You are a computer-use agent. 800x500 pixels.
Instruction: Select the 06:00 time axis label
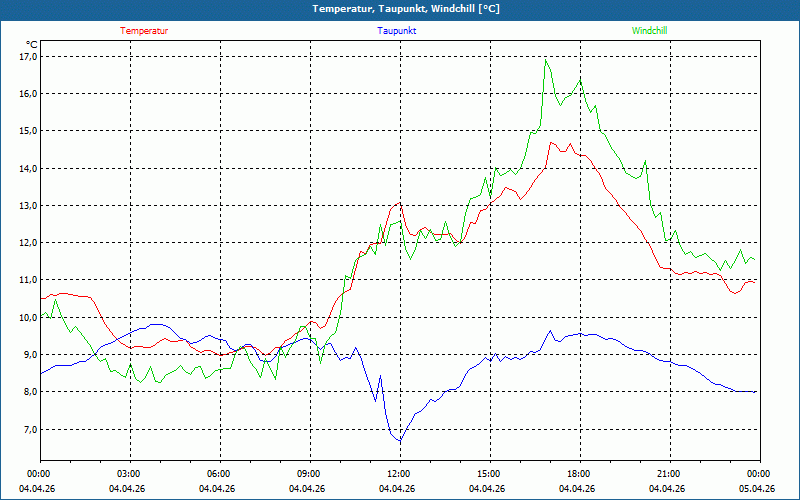[219, 474]
